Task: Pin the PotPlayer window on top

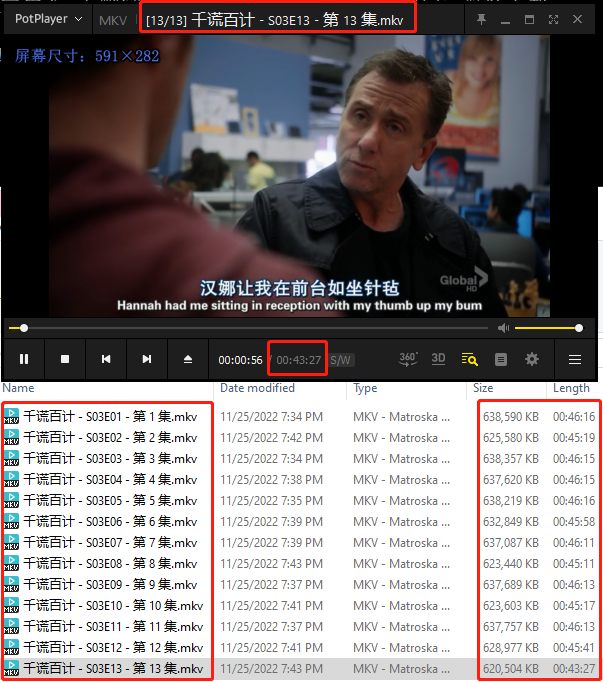Action: point(481,19)
